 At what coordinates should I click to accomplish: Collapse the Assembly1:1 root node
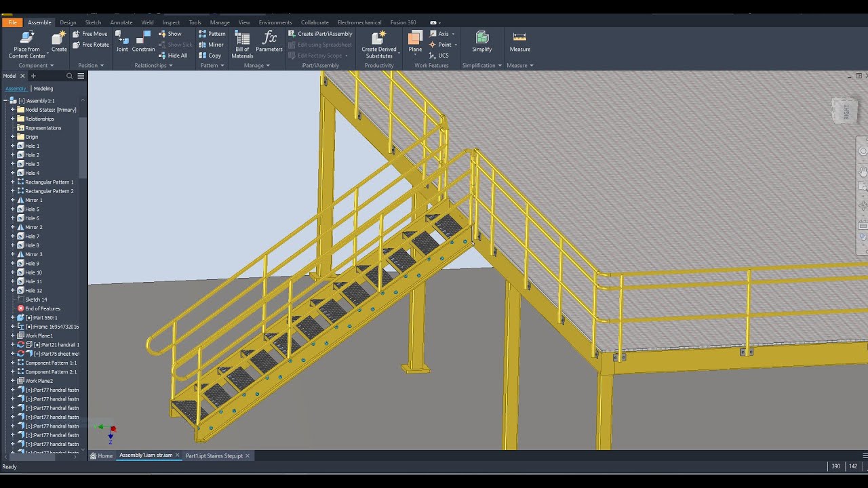[5, 100]
